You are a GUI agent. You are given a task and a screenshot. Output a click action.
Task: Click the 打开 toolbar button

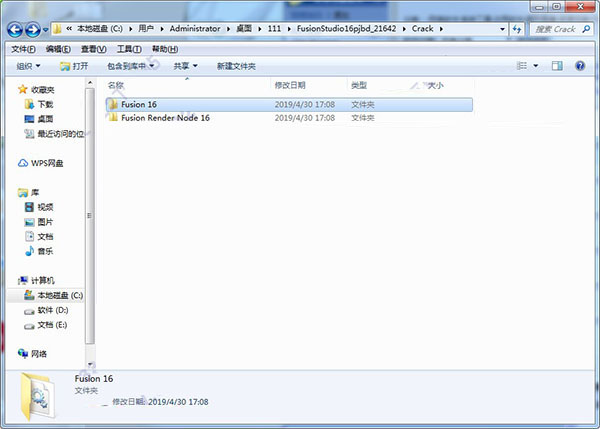click(75, 66)
